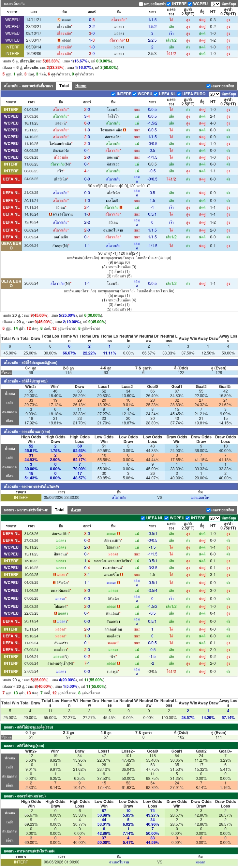Screen dimensions: 238x868
Task: Click red card icon beside ไอร์แลนด์เหนือ in 15/11/25 row
Action: coord(125,130)
